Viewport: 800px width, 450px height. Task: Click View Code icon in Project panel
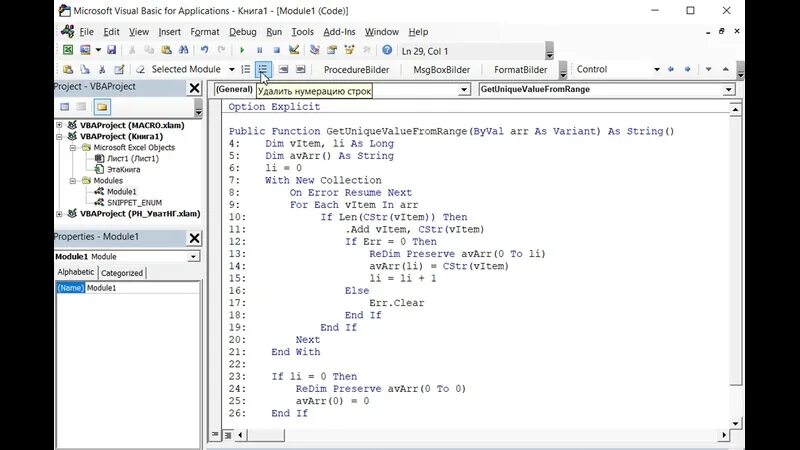(x=65, y=107)
